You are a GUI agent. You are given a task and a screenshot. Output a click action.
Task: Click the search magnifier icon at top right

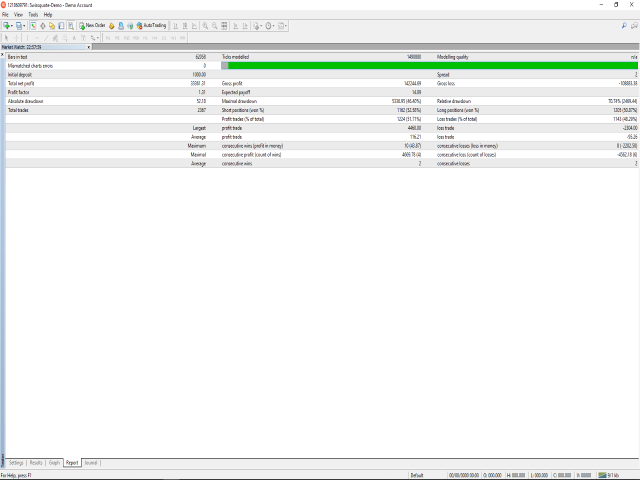pyautogui.click(x=624, y=26)
